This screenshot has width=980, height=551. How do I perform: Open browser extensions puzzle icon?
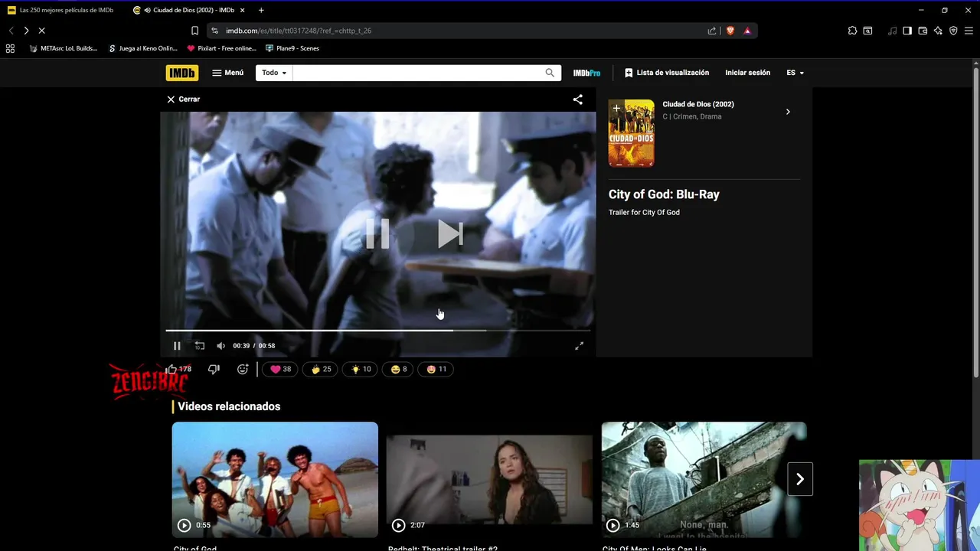pyautogui.click(x=852, y=31)
